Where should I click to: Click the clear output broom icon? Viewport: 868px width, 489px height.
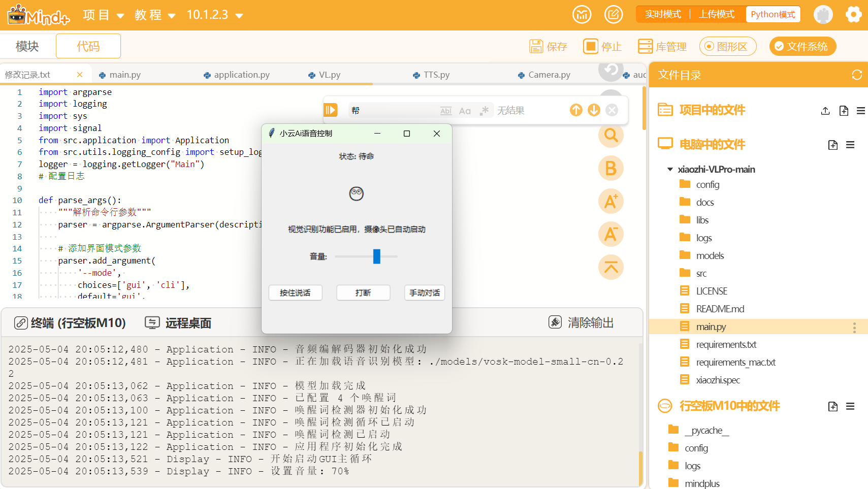555,322
